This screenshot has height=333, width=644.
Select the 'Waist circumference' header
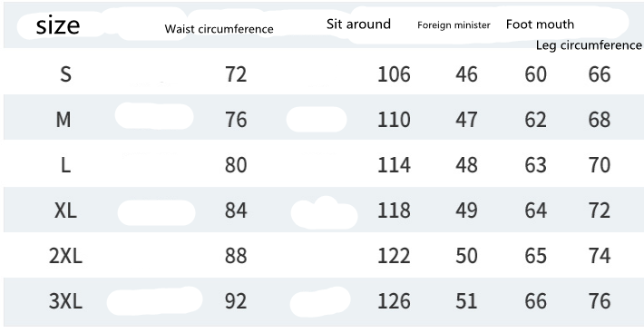(x=219, y=29)
